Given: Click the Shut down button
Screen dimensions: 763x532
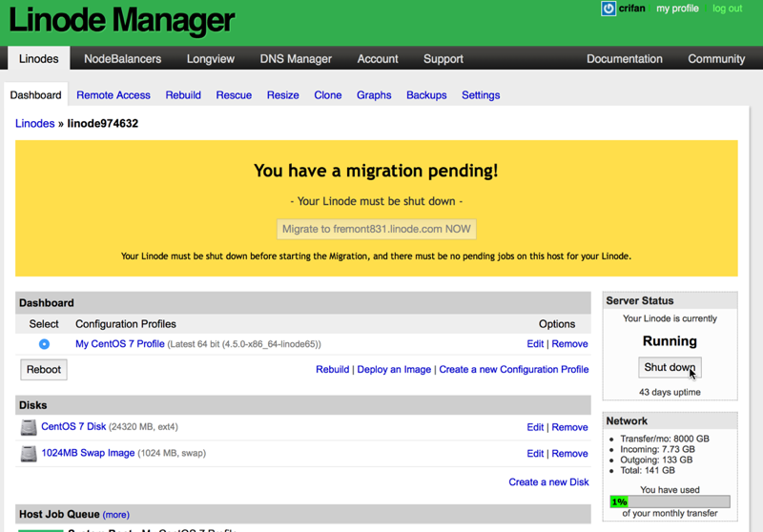Looking at the screenshot, I should click(x=670, y=368).
